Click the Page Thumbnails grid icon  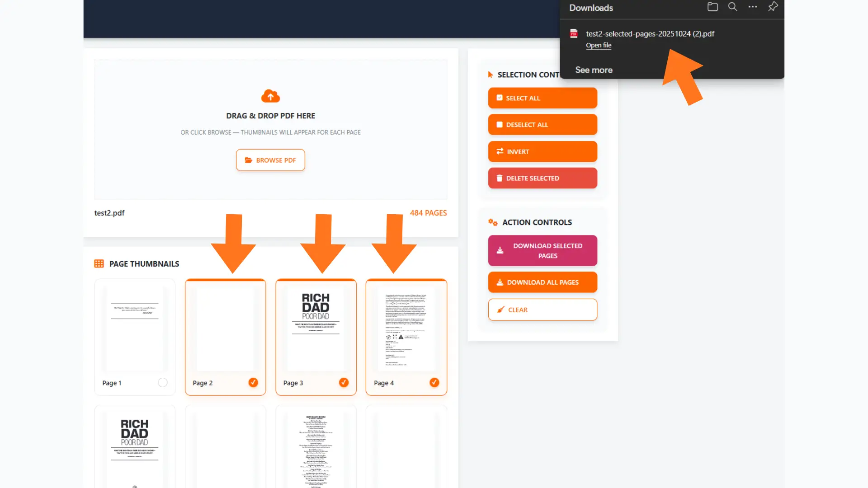coord(99,263)
